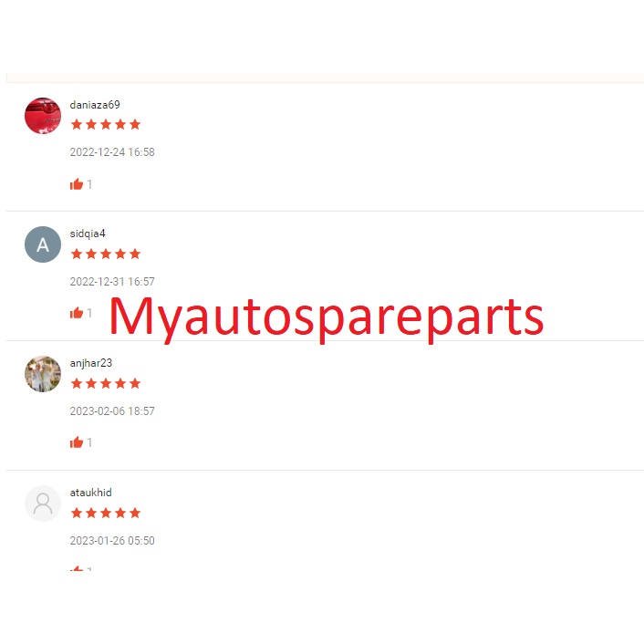The height and width of the screenshot is (644, 644).
Task: Like daniaza69's review with thumbs-up icon
Action: [77, 184]
